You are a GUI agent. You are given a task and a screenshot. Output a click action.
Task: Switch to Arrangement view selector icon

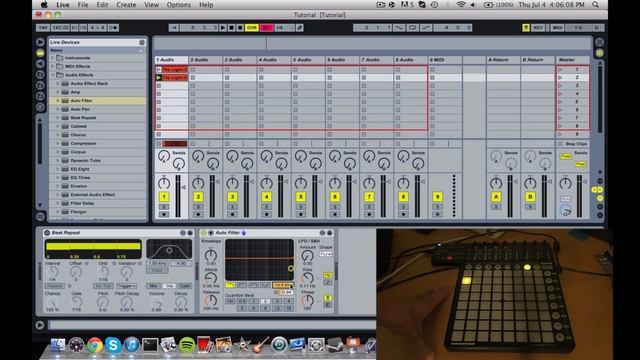click(x=599, y=42)
